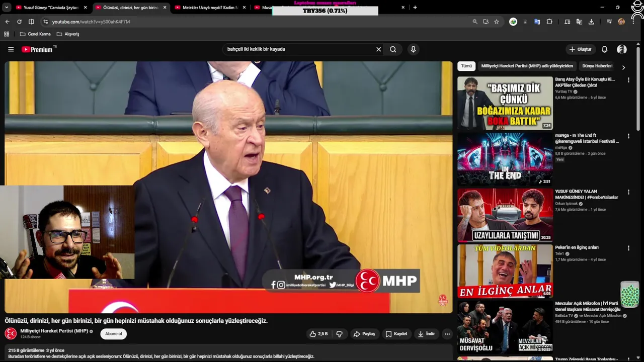Screen dimensions: 644x362
Task: View site information icon in address bar
Action: [x=45, y=22]
